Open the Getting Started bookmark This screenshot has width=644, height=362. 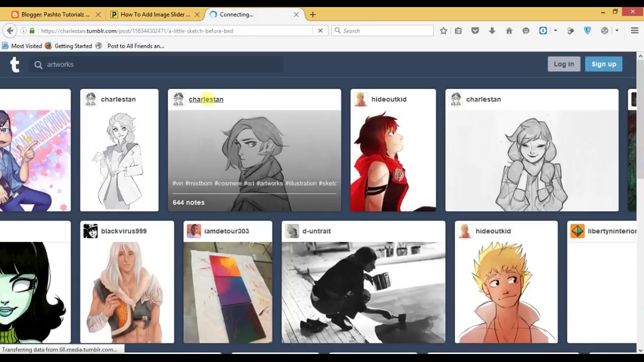tap(68, 46)
